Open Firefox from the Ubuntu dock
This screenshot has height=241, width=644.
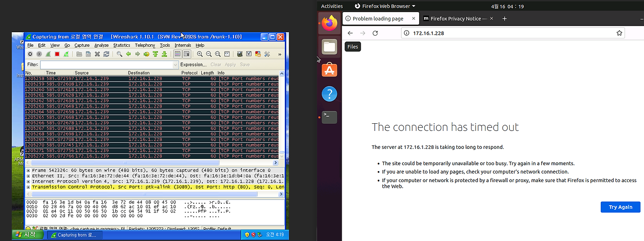pos(330,23)
